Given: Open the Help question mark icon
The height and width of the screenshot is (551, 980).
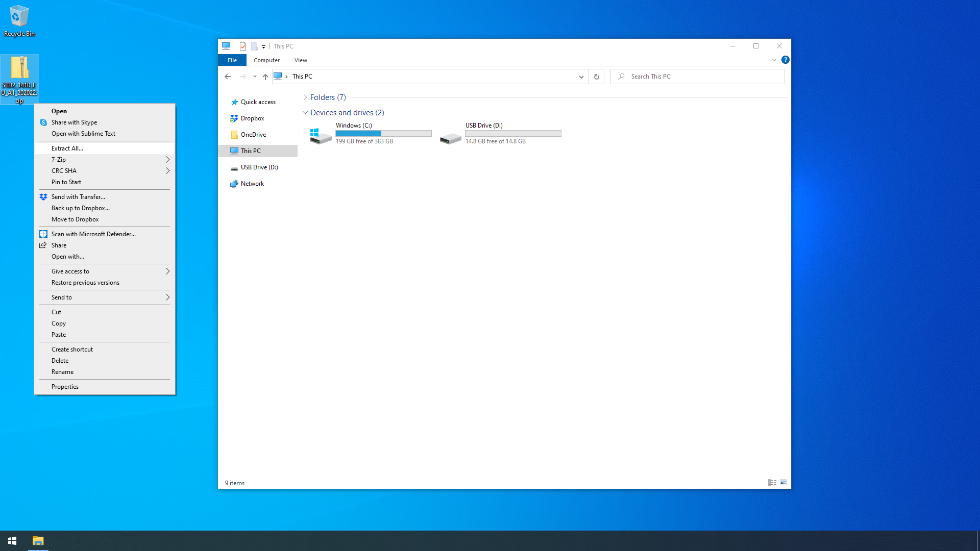Looking at the screenshot, I should pos(785,60).
